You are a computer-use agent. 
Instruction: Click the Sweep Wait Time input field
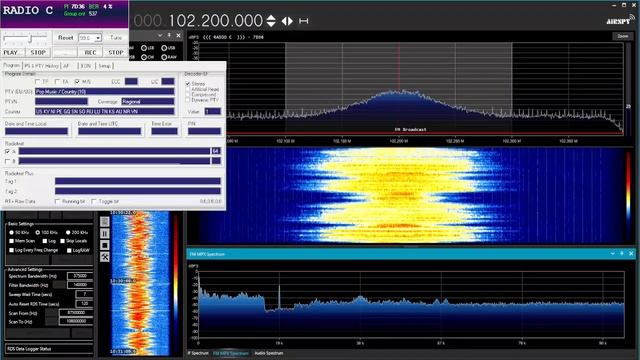84,294
